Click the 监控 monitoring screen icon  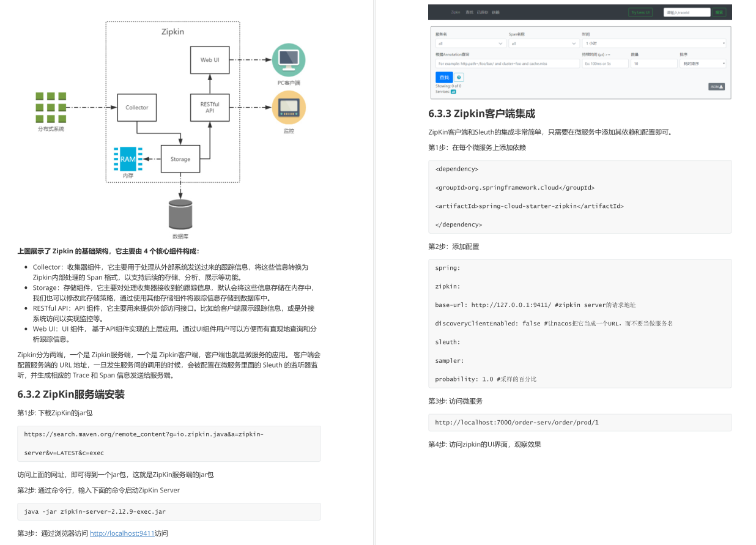click(289, 107)
